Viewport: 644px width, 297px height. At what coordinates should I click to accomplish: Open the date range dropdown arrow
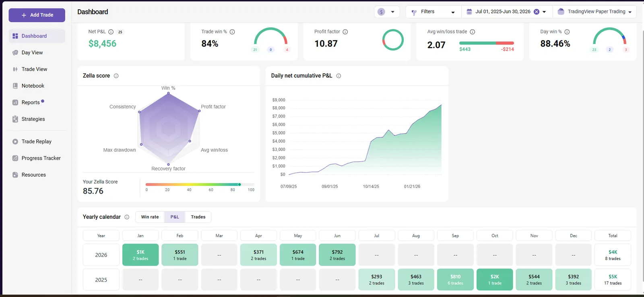(544, 12)
